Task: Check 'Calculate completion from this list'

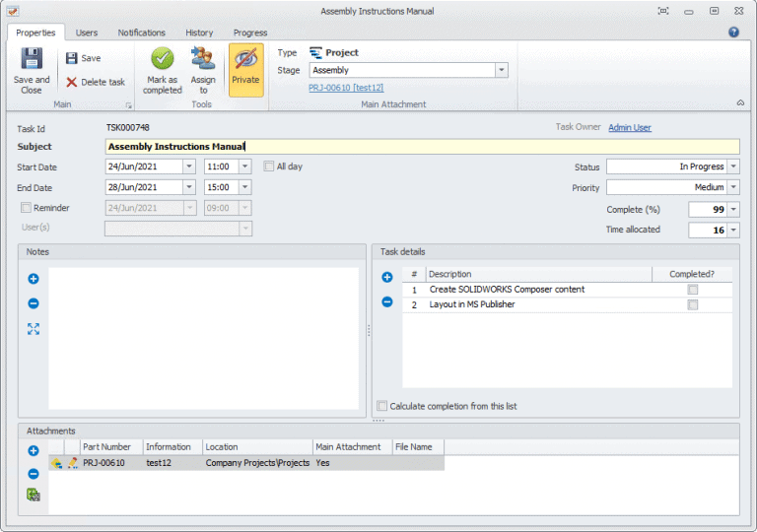Action: [382, 406]
